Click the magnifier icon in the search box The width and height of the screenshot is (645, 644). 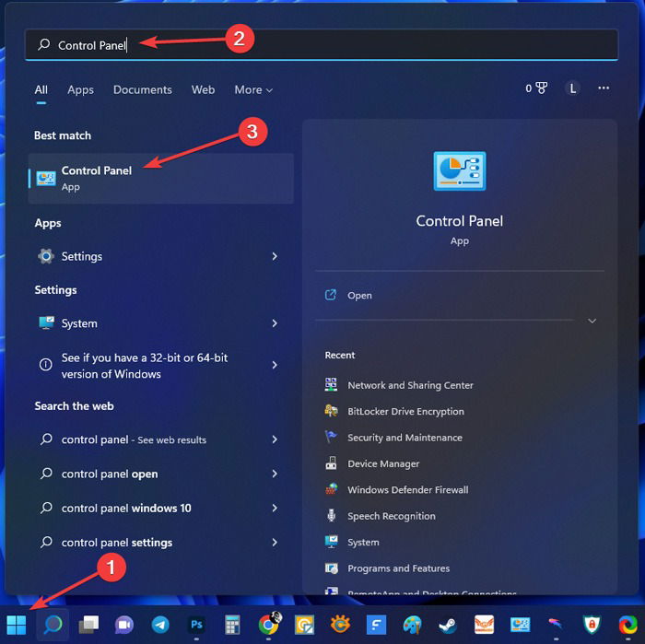(43, 44)
